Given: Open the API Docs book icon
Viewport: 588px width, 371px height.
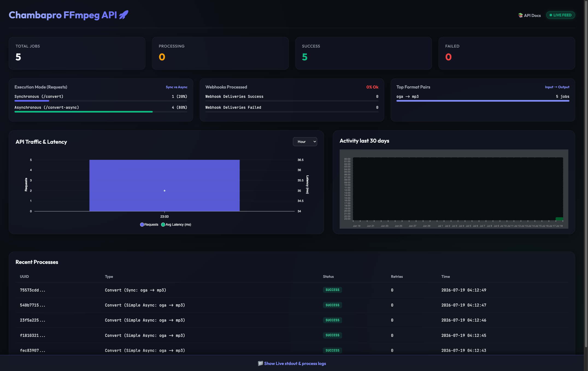Looking at the screenshot, I should 521,15.
